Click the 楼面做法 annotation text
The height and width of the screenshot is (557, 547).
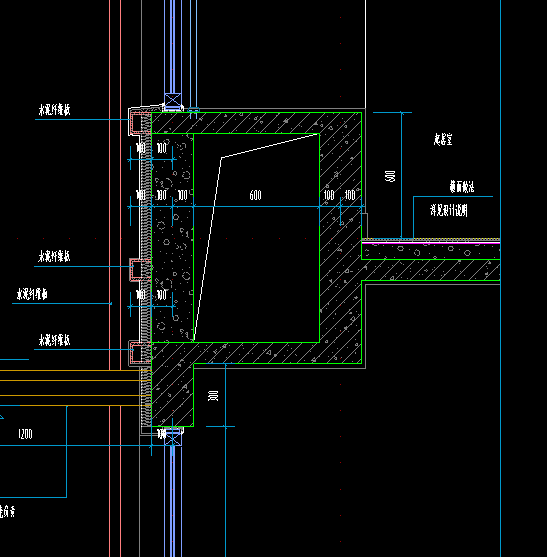[462, 186]
